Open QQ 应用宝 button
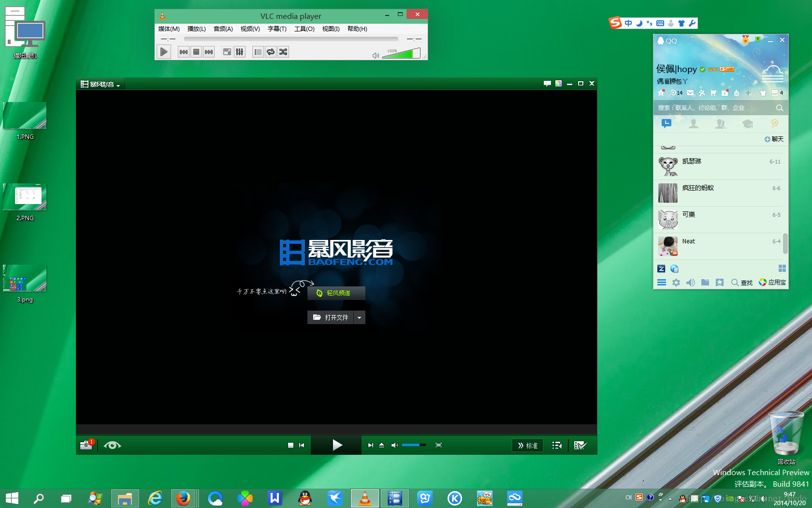Viewport: 812px width, 508px height. pyautogui.click(x=772, y=283)
